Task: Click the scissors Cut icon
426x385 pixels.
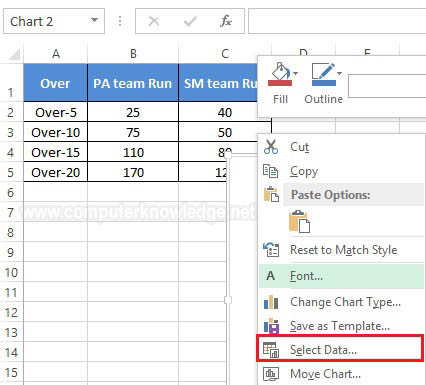Action: pos(271,147)
